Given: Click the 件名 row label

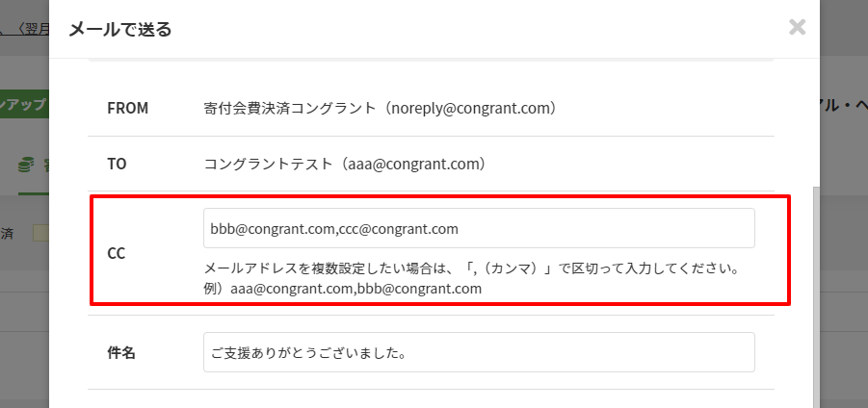Looking at the screenshot, I should coord(121,353).
